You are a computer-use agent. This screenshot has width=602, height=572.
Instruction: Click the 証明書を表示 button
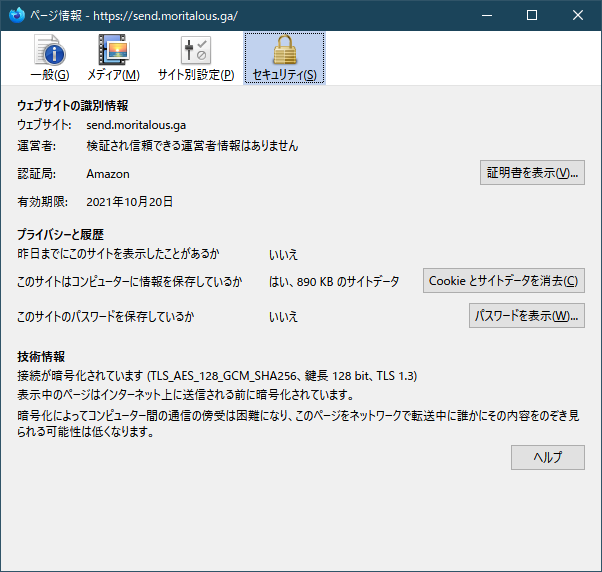click(x=532, y=173)
